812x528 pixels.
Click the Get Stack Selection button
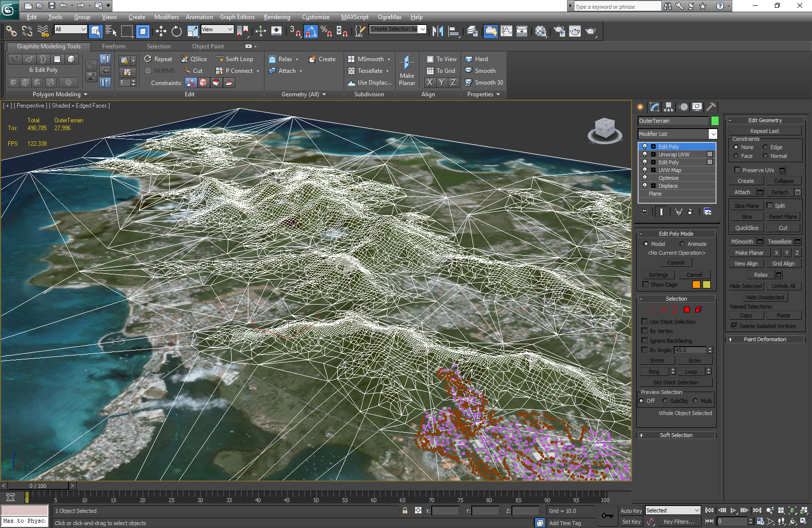tap(676, 382)
